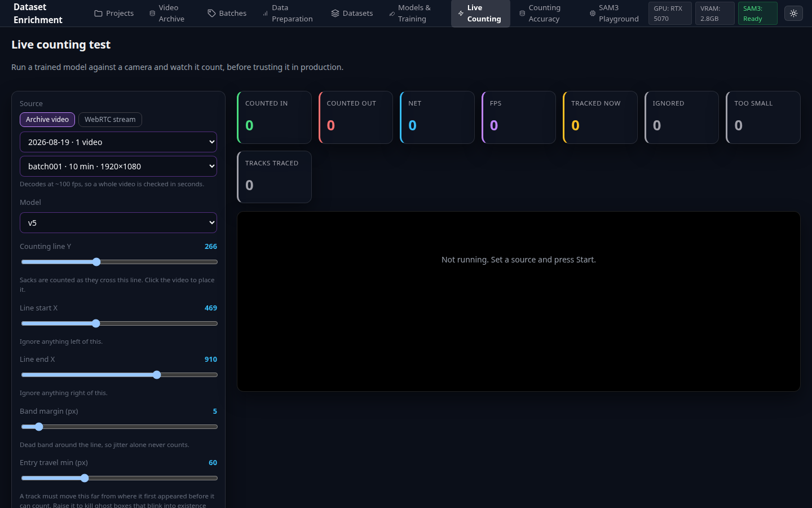Click the SAM3 Playground icon
Viewport: 812px width, 508px height.
592,13
